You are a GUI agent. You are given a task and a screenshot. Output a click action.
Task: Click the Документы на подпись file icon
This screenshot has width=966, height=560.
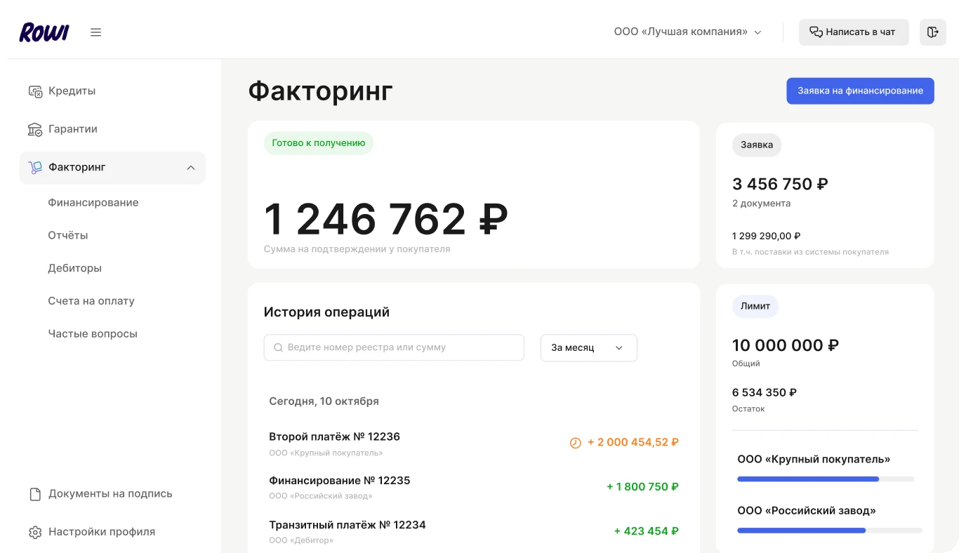[35, 494]
